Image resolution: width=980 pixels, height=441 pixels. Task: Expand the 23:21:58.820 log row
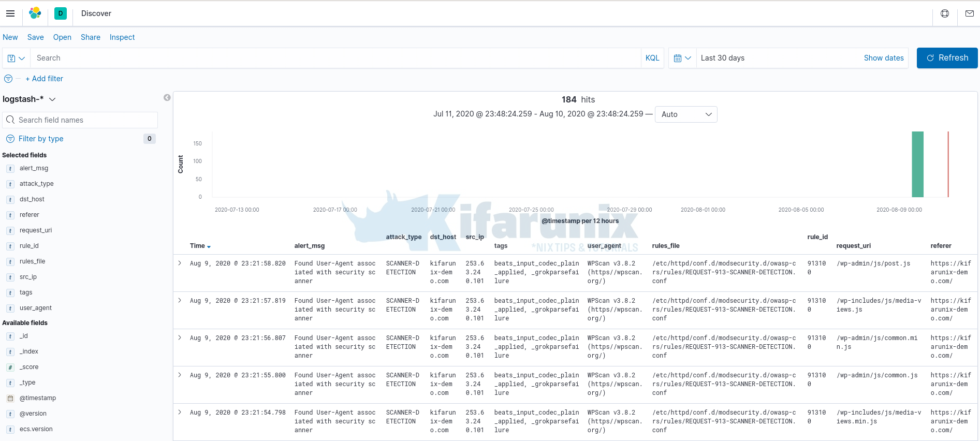(x=180, y=263)
